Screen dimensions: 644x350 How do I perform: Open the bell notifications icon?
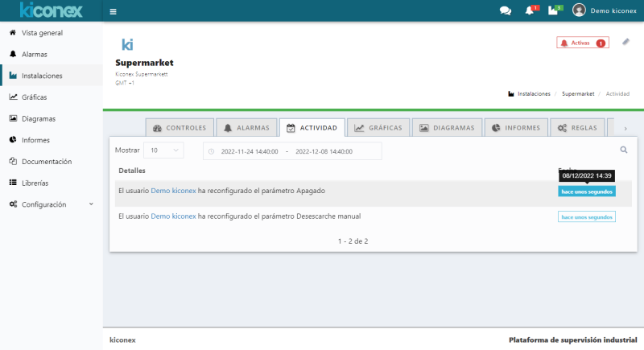click(x=529, y=11)
